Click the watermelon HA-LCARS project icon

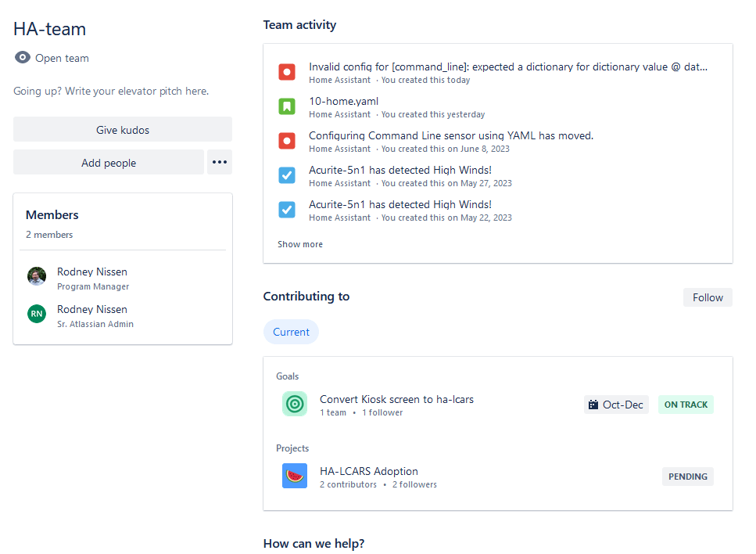click(x=295, y=476)
